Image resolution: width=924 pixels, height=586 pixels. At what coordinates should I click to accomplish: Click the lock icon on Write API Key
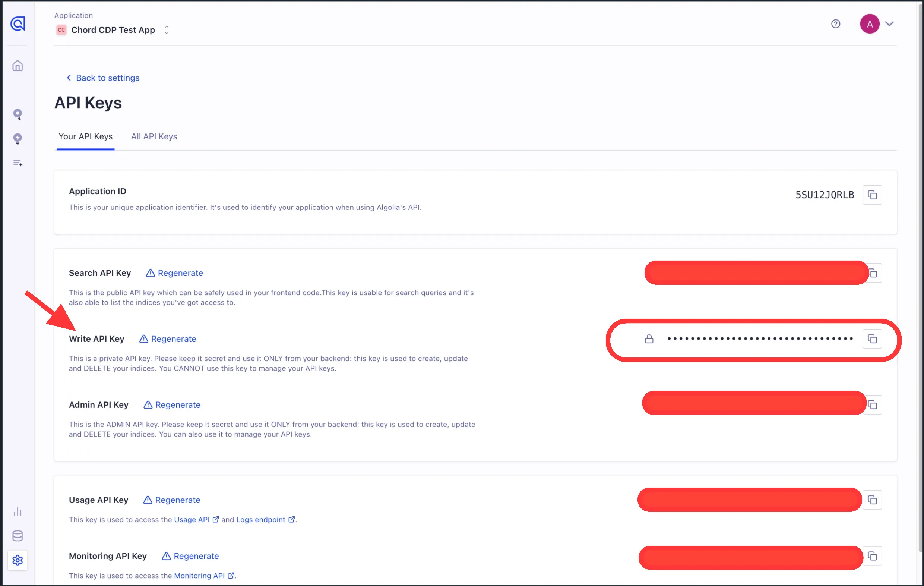pyautogui.click(x=649, y=339)
